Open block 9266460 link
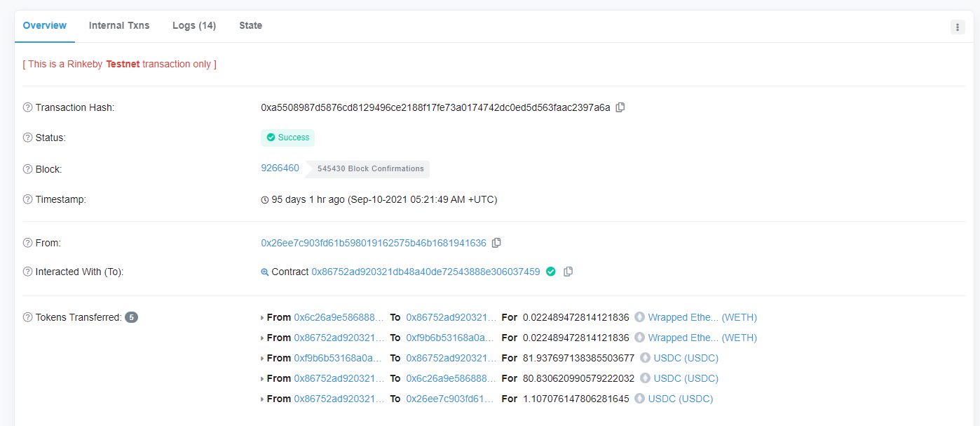This screenshot has height=426, width=980. pyautogui.click(x=280, y=168)
